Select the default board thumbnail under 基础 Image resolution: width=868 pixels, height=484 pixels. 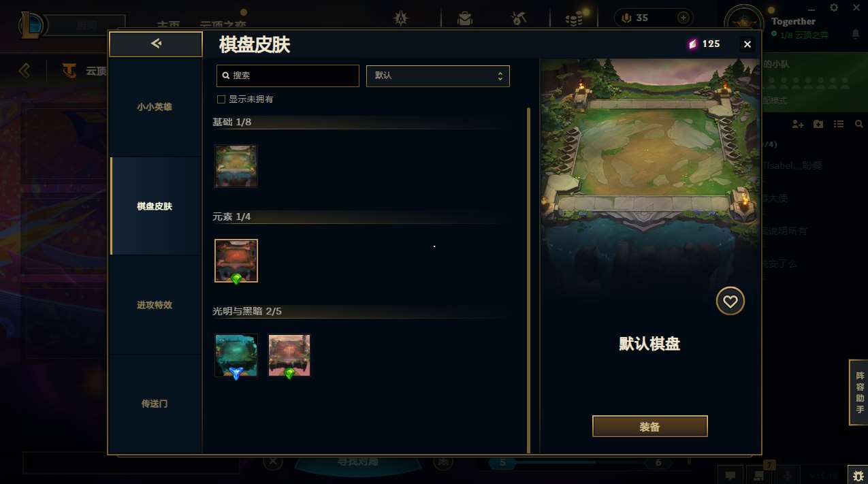tap(236, 166)
